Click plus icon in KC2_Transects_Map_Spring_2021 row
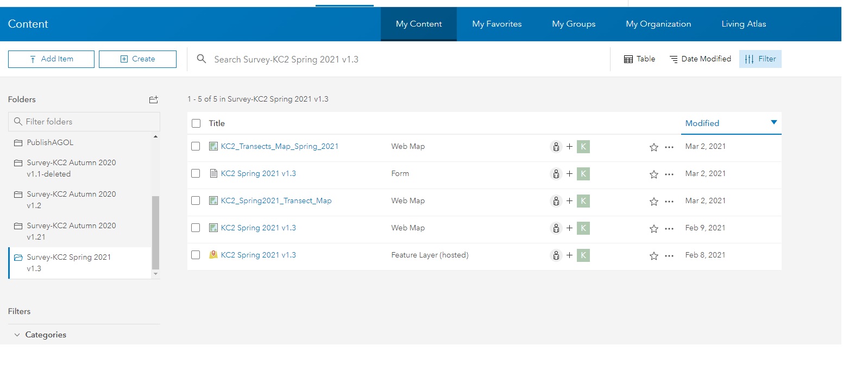 point(569,146)
